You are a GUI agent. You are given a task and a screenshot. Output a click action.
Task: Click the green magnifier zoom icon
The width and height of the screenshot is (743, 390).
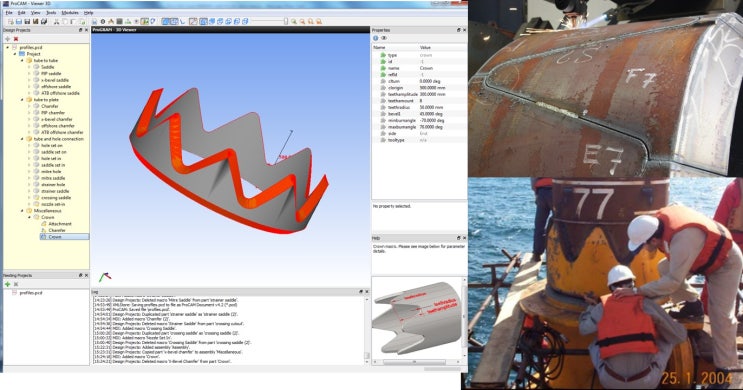(294, 21)
